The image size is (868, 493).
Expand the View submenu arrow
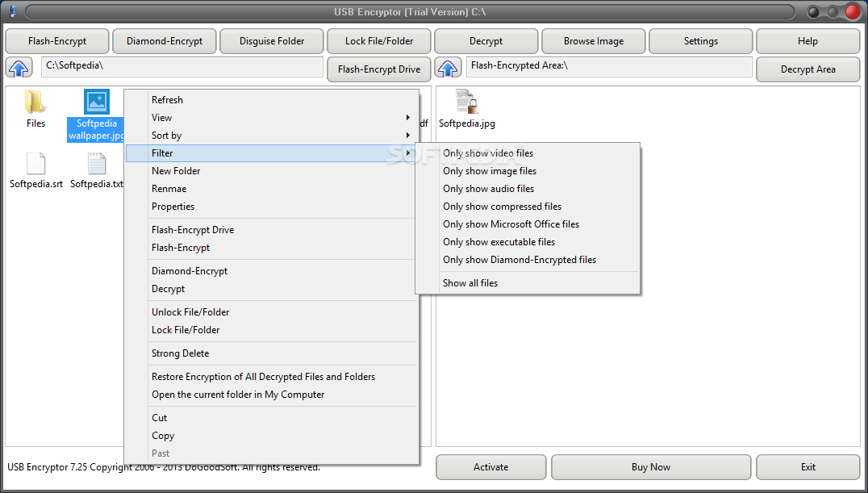(408, 118)
